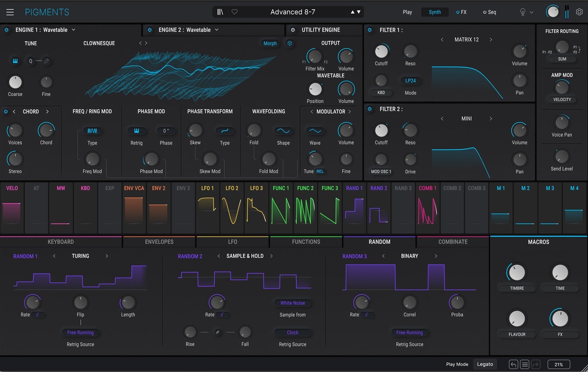Viewport: 588px width, 372px height.
Task: Open Random 3 Free Running retrig dropdown
Action: (x=409, y=332)
